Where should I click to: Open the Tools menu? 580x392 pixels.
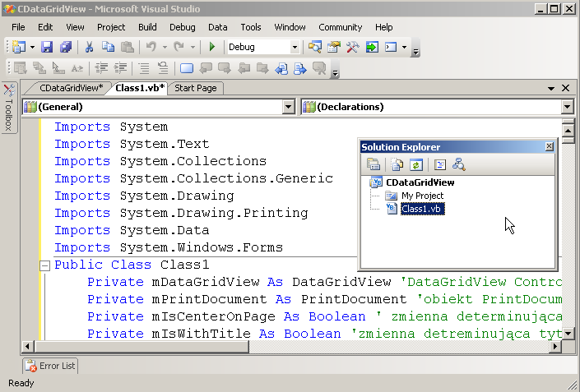[251, 27]
